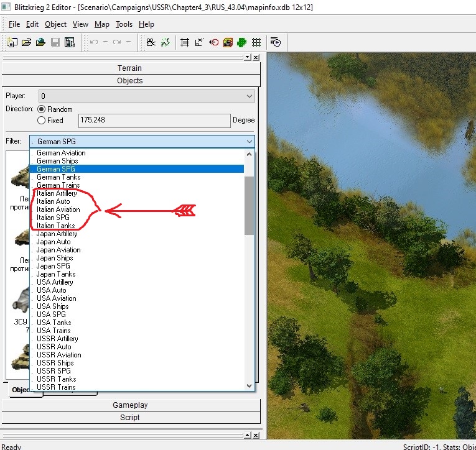
Task: Select the Fixed direction radio button
Action: [x=41, y=121]
